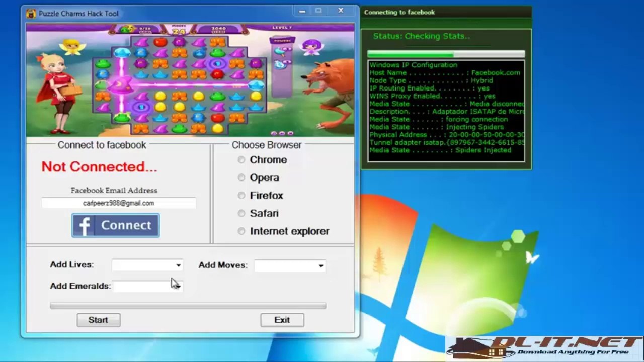The image size is (644, 362).
Task: Click the green progress bar under Status
Action: [446, 54]
